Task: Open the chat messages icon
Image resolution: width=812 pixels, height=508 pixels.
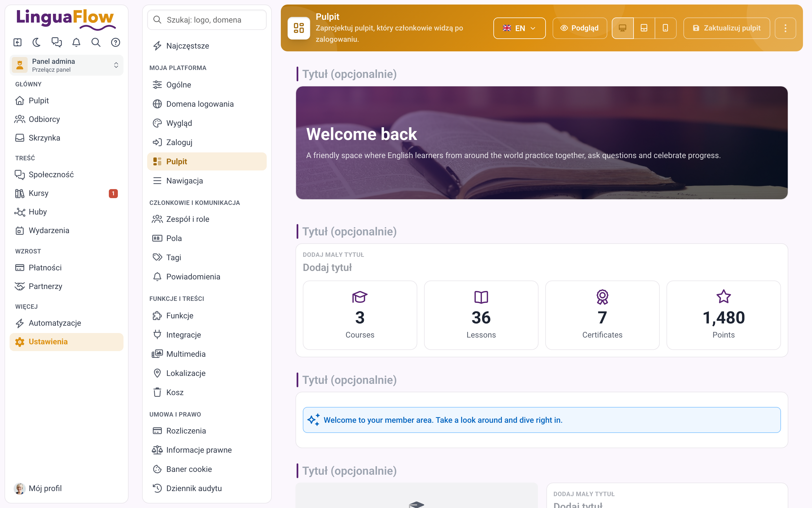Action: [56, 42]
